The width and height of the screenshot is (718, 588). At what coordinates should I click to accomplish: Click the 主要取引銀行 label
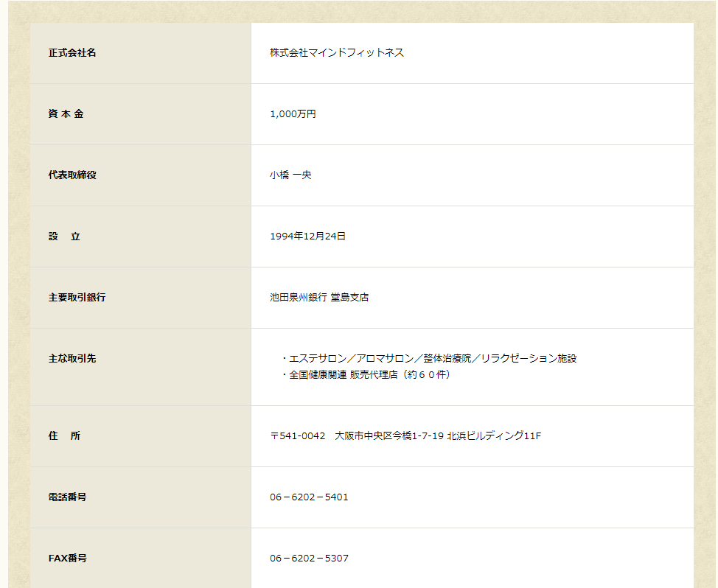coord(77,298)
